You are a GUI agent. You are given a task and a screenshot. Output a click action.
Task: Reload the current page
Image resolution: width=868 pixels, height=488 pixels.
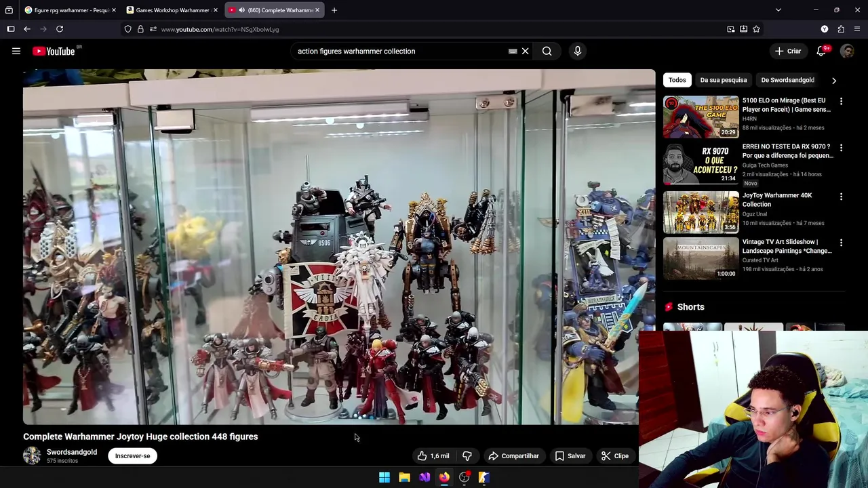pyautogui.click(x=60, y=29)
